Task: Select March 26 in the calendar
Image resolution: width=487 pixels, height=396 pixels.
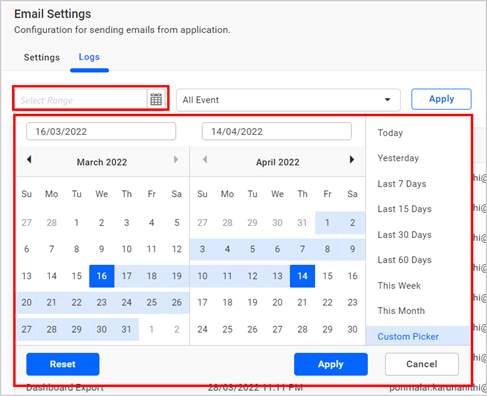Action: point(177,302)
